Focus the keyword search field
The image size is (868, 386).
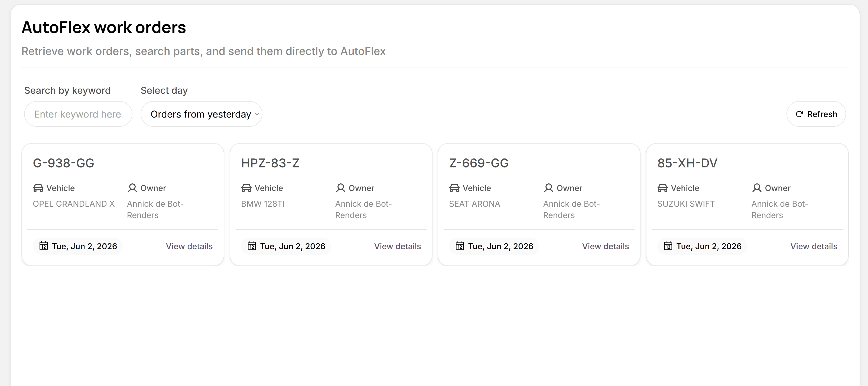pos(78,114)
